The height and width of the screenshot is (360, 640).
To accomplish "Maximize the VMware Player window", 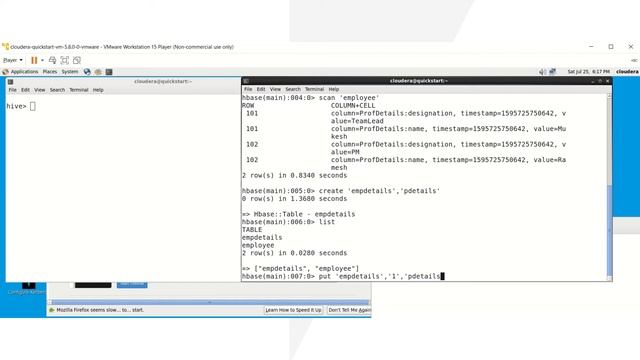I will click(x=611, y=47).
